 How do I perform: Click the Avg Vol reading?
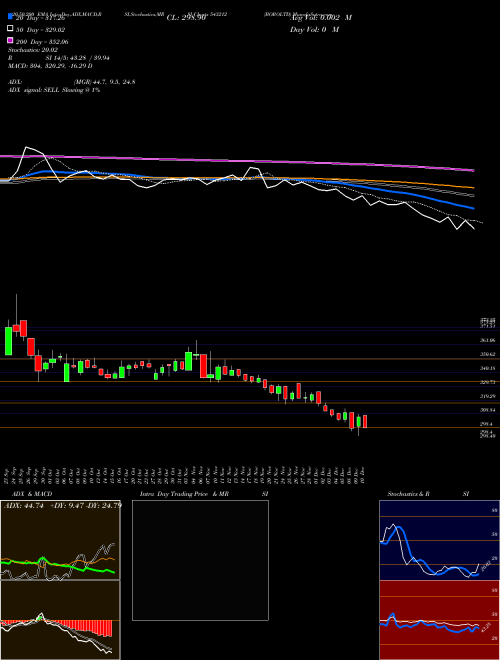click(x=321, y=18)
